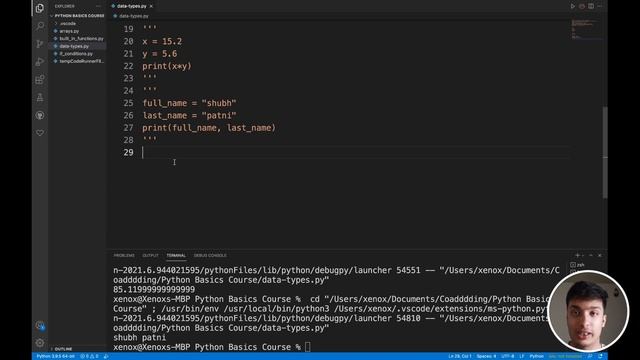Expand the OUTLINE section

click(x=78, y=349)
